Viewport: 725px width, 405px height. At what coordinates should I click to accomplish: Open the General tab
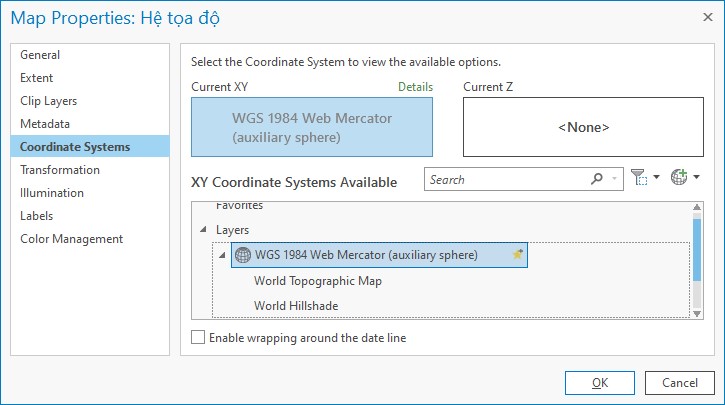pos(90,55)
